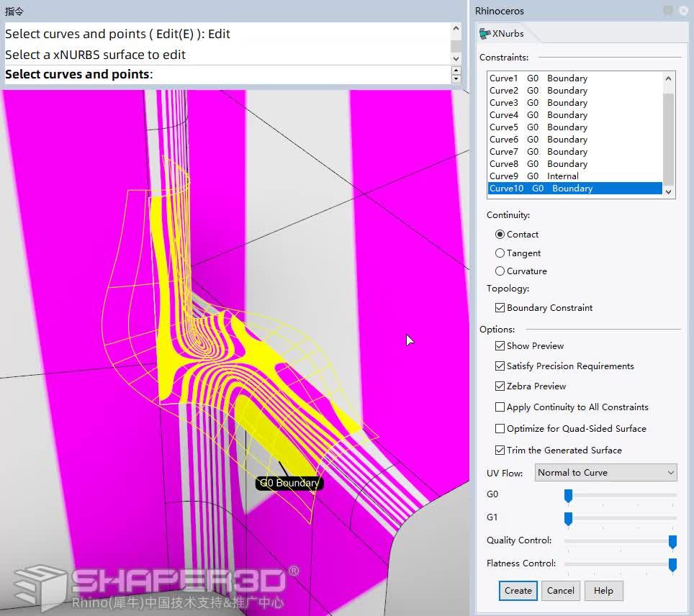Uncheck Satisfy Precision Requirements
694x616 pixels.
pos(500,366)
